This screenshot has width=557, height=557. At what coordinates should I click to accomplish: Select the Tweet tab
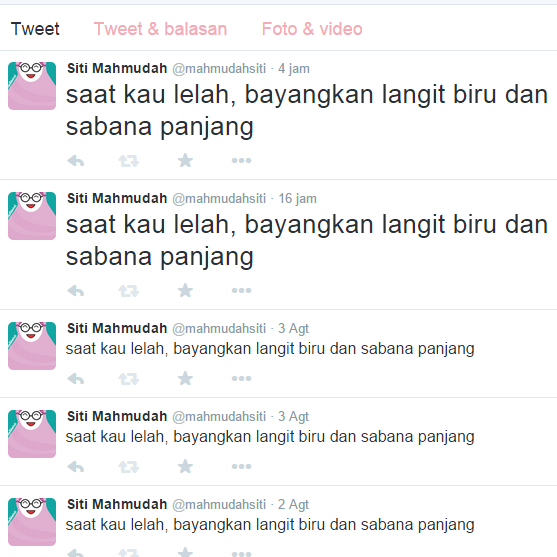tap(35, 29)
